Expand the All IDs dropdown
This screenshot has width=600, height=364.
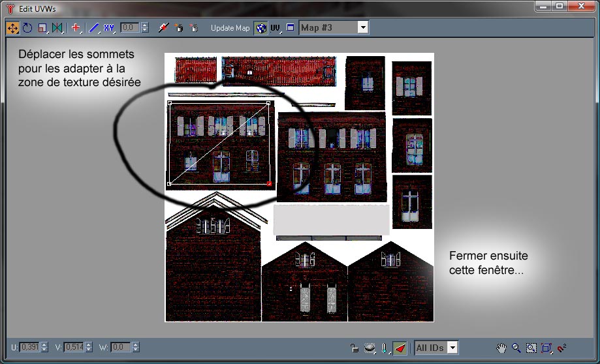(x=452, y=348)
